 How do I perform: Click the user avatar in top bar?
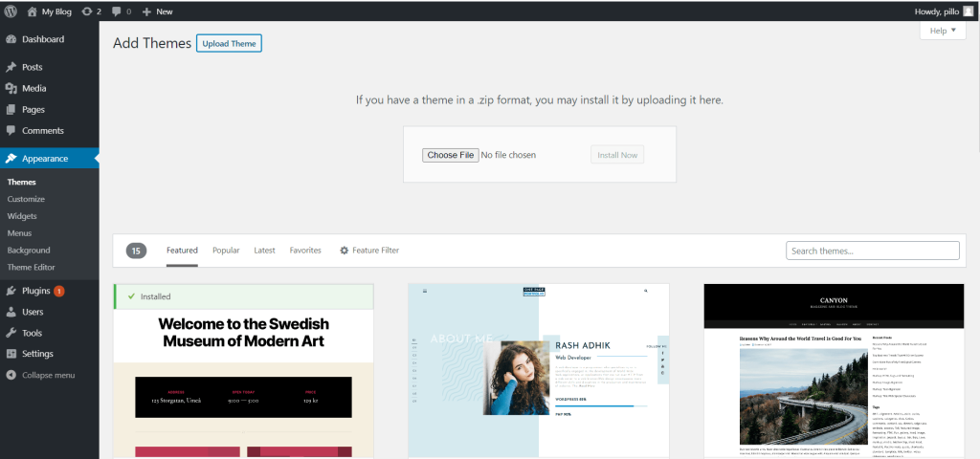(969, 11)
